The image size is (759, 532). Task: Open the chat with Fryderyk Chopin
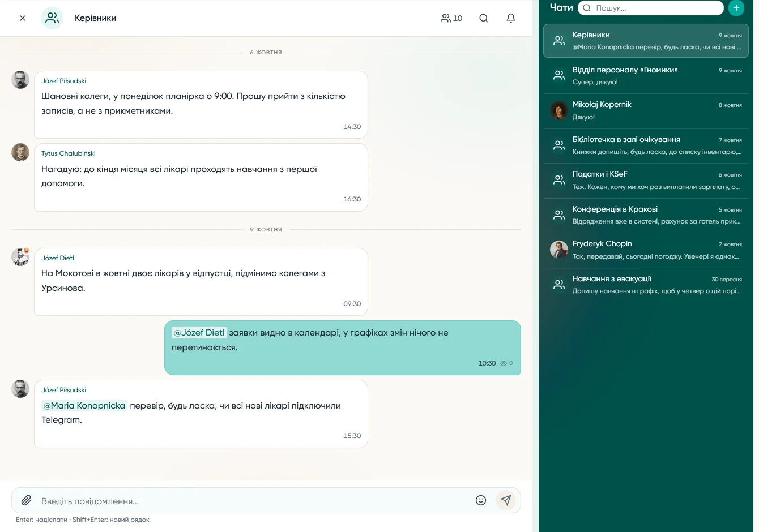[646, 250]
